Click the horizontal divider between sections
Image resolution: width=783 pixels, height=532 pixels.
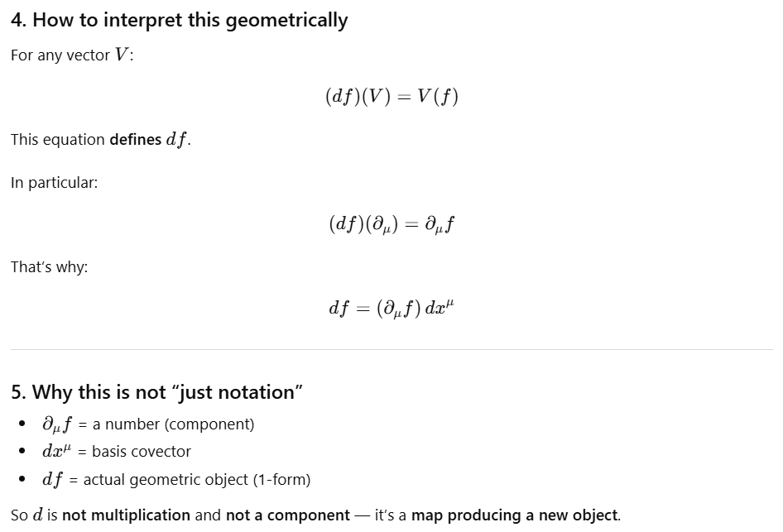pyautogui.click(x=391, y=350)
